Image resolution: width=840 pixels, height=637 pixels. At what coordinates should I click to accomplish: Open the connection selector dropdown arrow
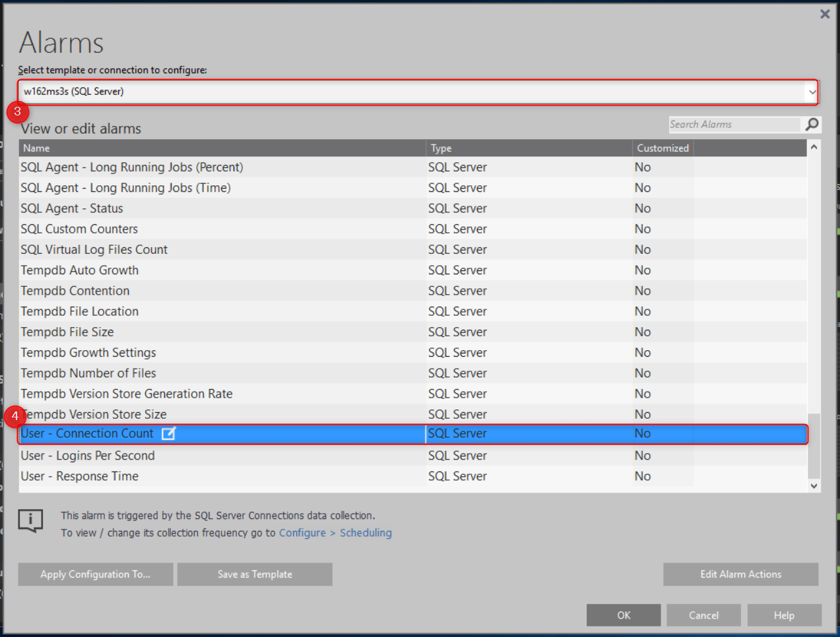tap(812, 92)
